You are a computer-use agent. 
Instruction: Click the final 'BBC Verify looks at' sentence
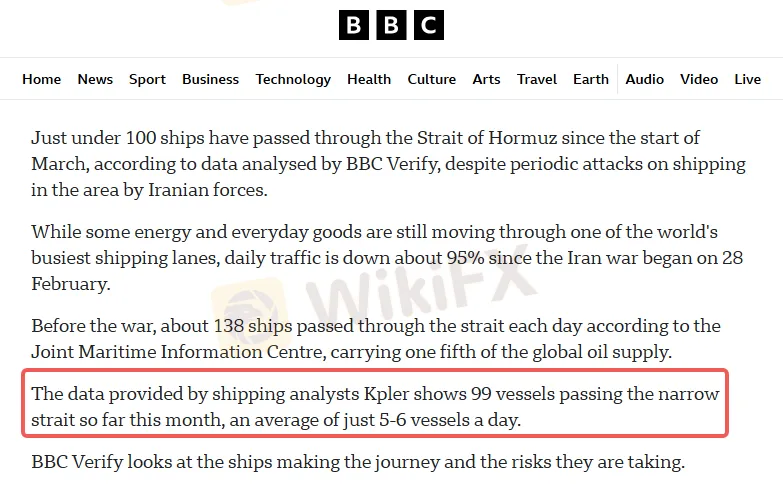(x=357, y=462)
